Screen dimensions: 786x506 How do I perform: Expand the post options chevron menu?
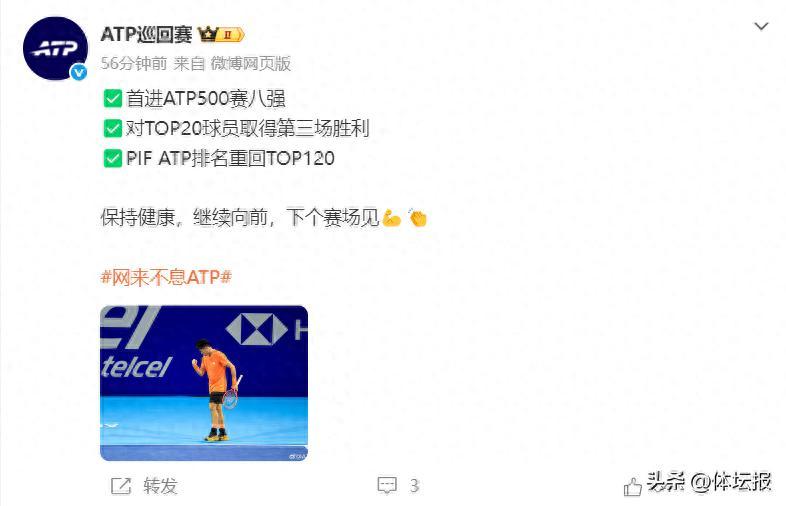(761, 26)
